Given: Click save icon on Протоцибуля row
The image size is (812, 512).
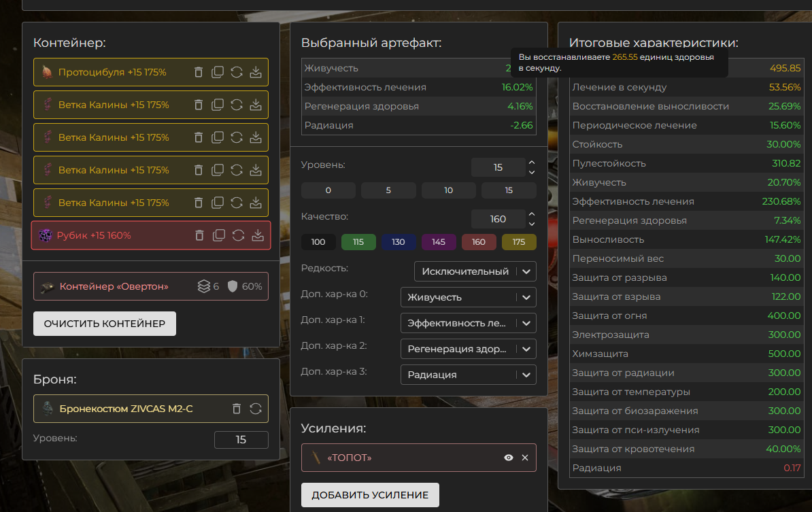Looking at the screenshot, I should coord(256,72).
